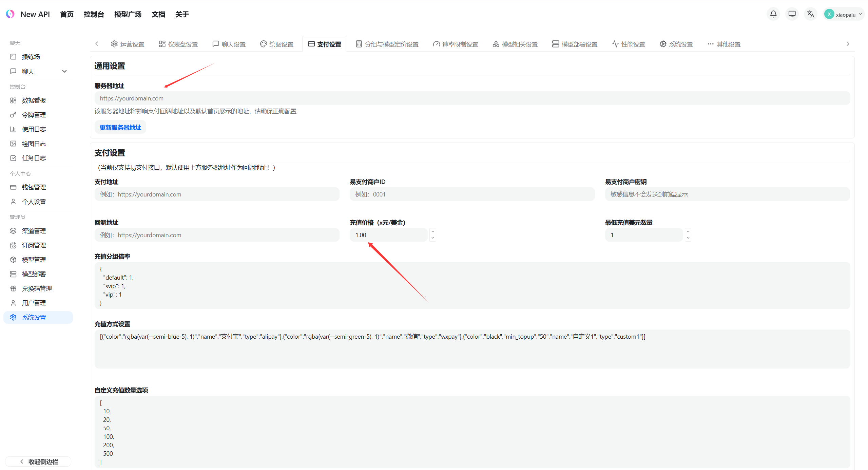Switch to the 运营设置 tab
Screen dimensions: 868x470
tap(128, 44)
